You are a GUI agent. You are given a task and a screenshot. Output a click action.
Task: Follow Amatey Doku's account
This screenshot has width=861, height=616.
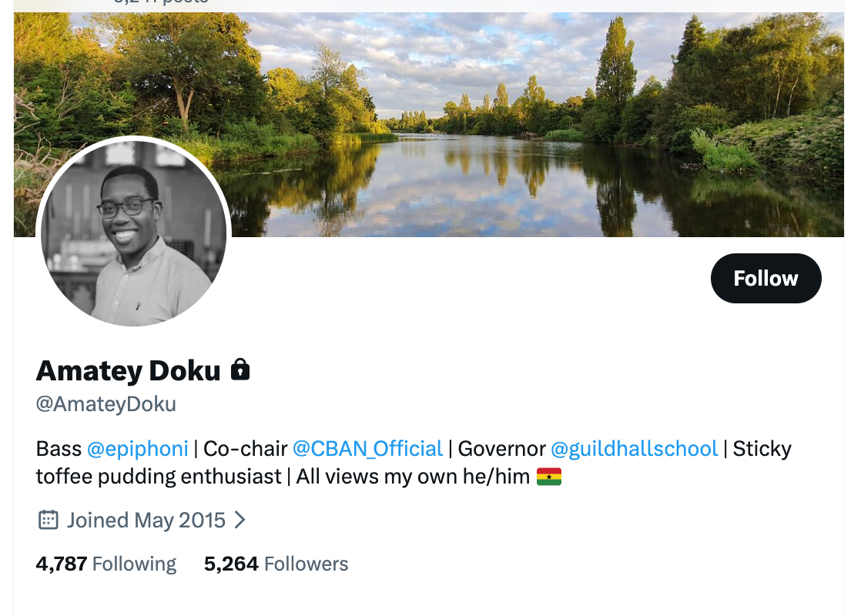[x=766, y=278]
